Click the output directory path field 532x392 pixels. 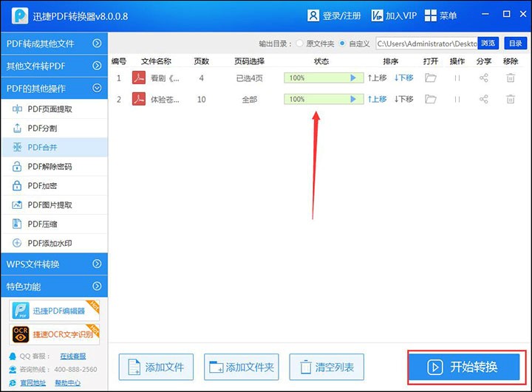pyautogui.click(x=426, y=44)
